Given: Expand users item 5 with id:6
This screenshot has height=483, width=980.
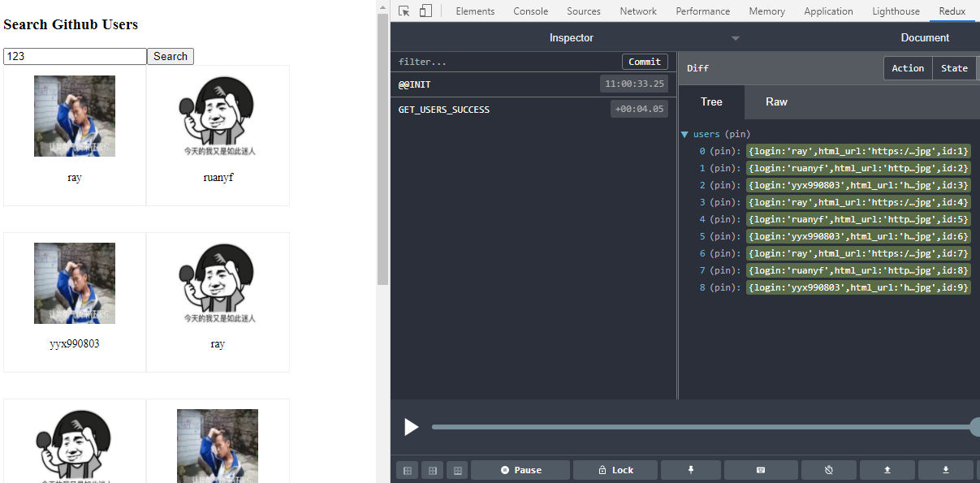Looking at the screenshot, I should click(858, 236).
